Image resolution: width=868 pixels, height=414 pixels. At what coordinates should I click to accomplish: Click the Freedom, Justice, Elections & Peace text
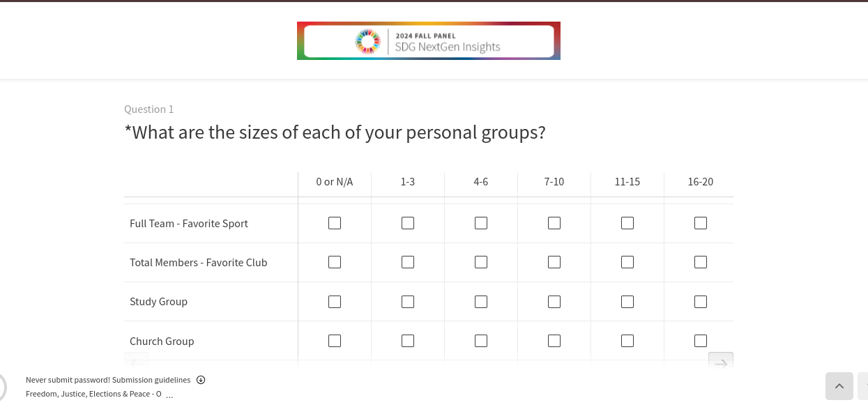(x=93, y=394)
